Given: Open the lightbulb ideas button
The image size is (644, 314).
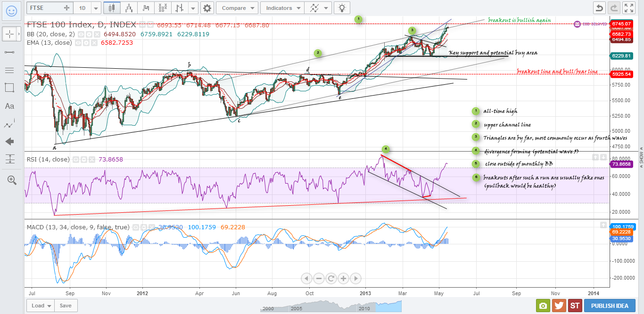Looking at the screenshot, I should click(342, 8).
